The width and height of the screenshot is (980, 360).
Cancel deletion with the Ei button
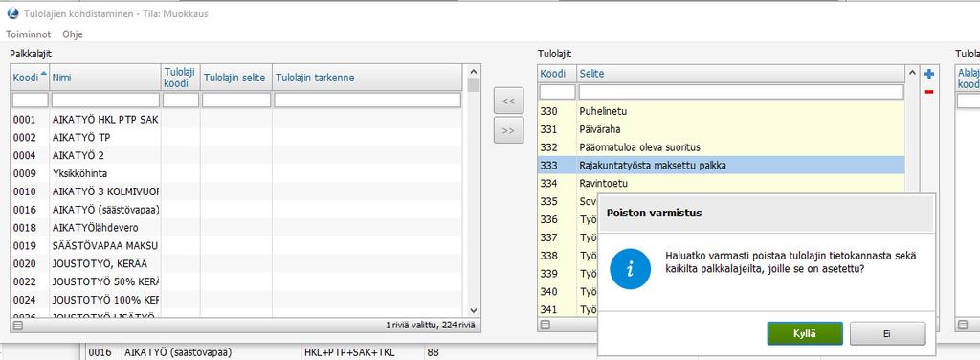(x=887, y=333)
